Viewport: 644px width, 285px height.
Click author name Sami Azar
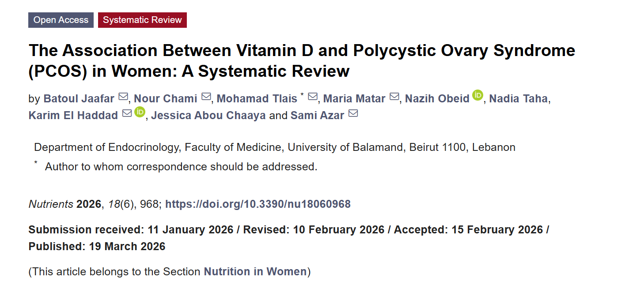317,116
